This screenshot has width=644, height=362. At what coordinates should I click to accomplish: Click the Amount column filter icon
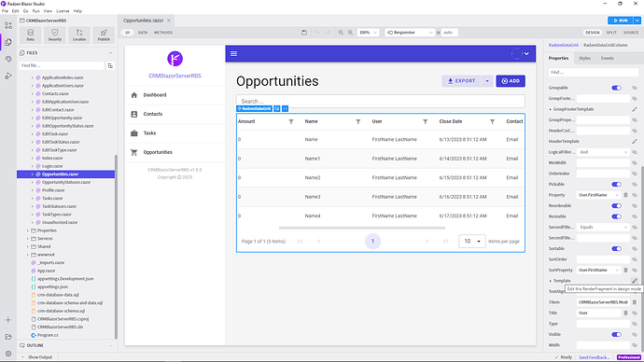(x=291, y=121)
